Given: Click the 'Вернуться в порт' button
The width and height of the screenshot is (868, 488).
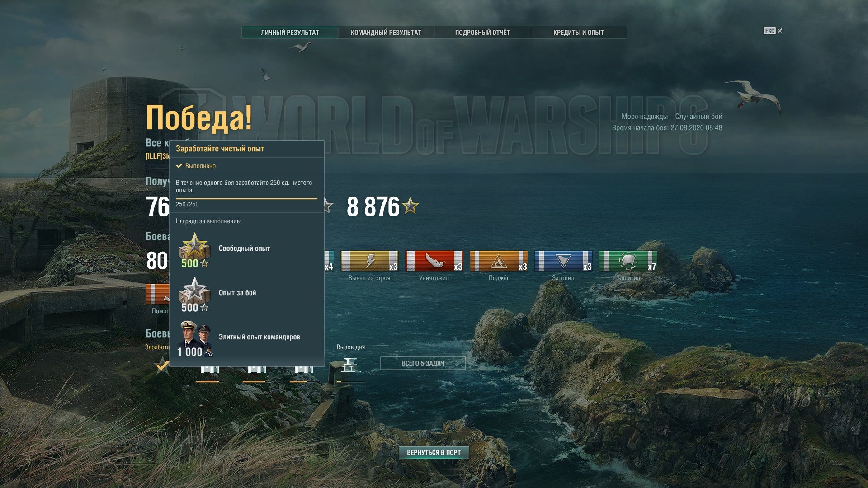Looking at the screenshot, I should tap(434, 453).
